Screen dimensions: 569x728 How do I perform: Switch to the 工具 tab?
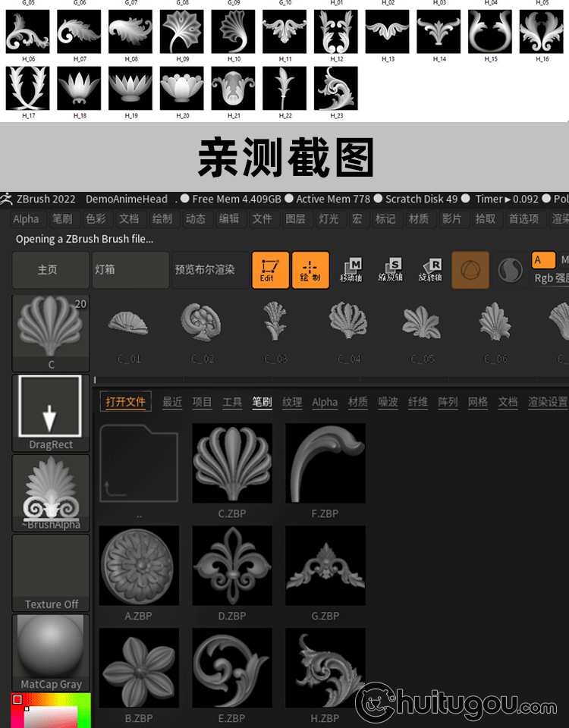pyautogui.click(x=232, y=402)
